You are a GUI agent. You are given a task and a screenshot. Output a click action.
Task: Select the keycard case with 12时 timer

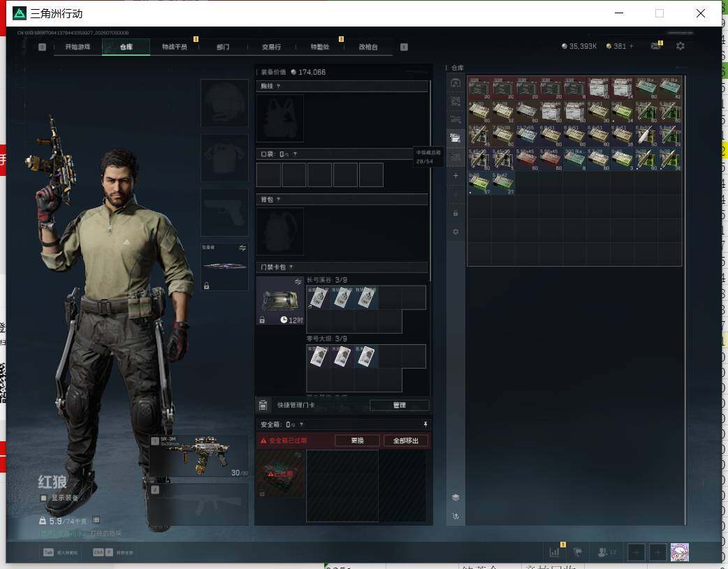[x=280, y=301]
